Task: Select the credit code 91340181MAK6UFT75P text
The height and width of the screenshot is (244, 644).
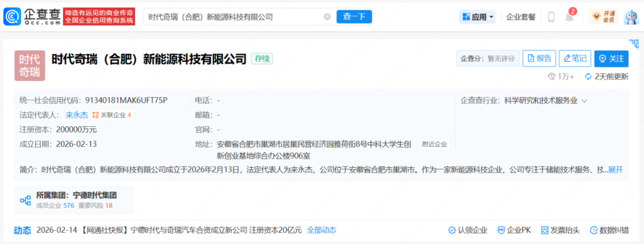Action: pos(126,101)
